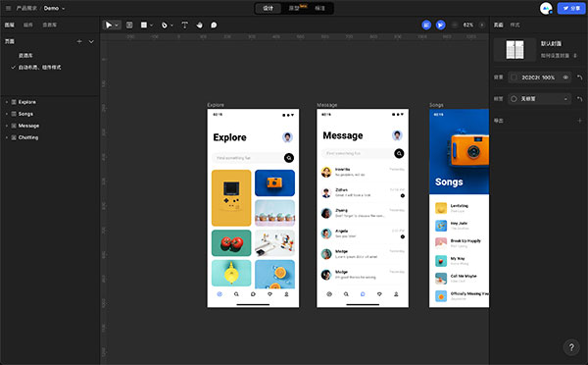Select the Comment bubble tool
This screenshot has width=588, height=365.
(x=214, y=25)
